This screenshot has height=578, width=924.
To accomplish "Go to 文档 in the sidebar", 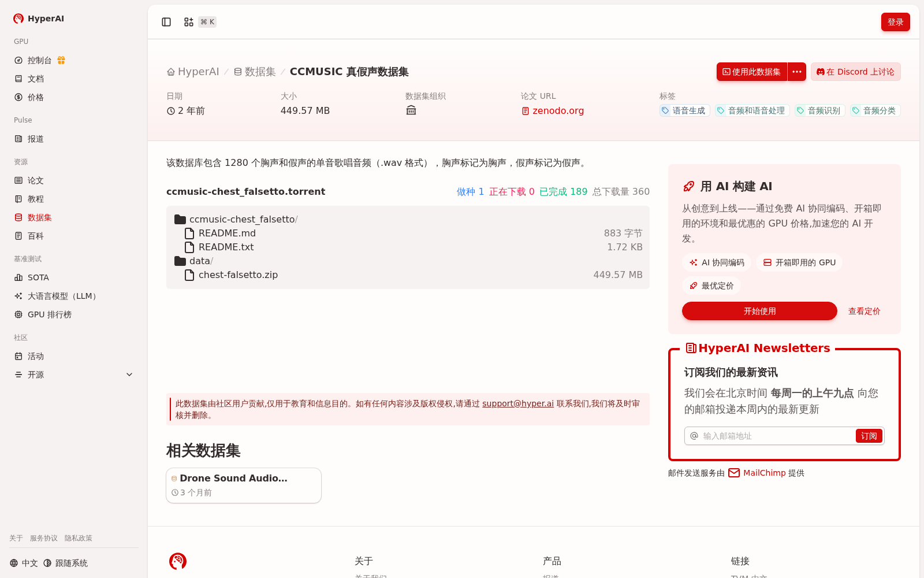I will click(x=74, y=79).
